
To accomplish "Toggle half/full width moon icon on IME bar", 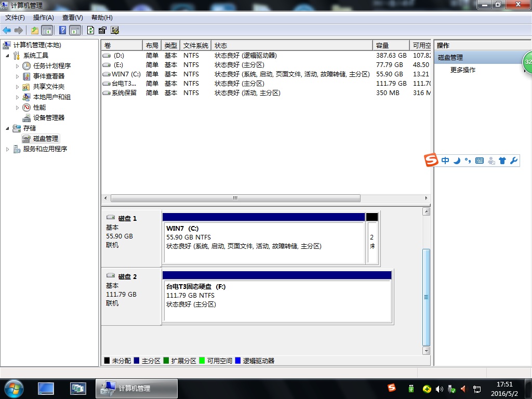I will pos(457,161).
